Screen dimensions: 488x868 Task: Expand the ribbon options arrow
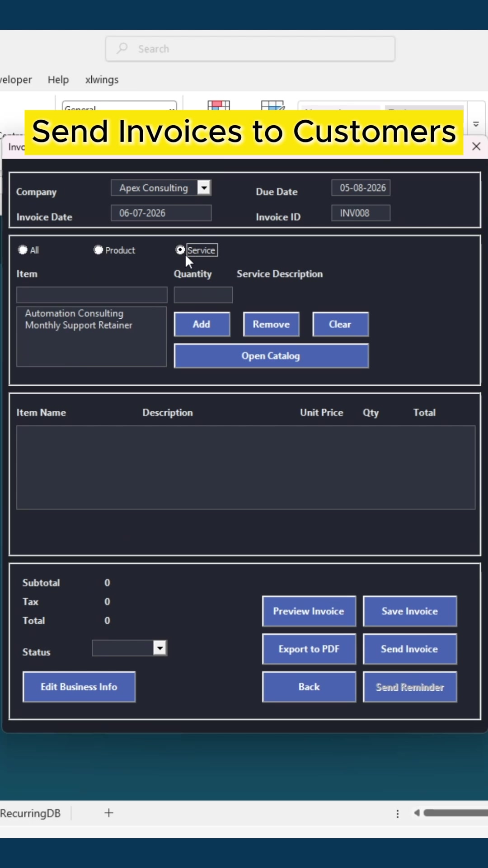[x=476, y=124]
